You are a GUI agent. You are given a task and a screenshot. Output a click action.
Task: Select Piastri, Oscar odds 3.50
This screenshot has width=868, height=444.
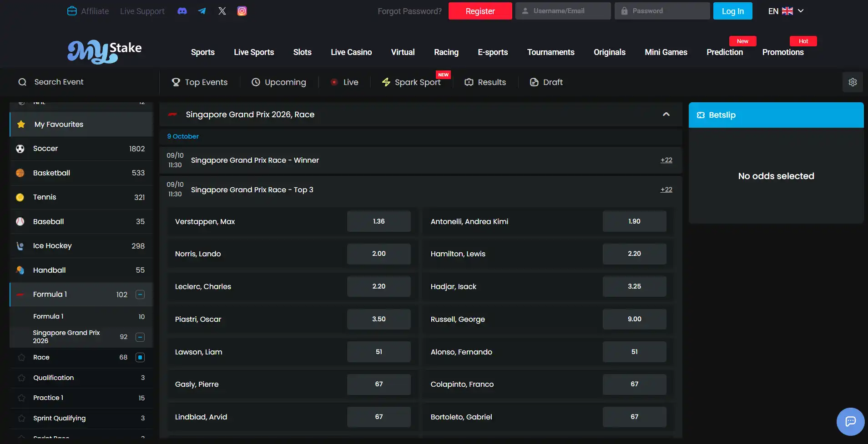coord(378,319)
